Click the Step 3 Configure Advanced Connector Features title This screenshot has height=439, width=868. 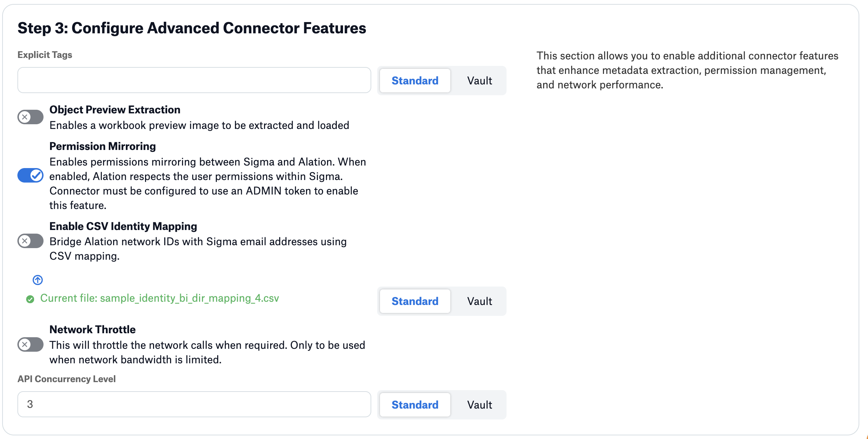(x=192, y=28)
